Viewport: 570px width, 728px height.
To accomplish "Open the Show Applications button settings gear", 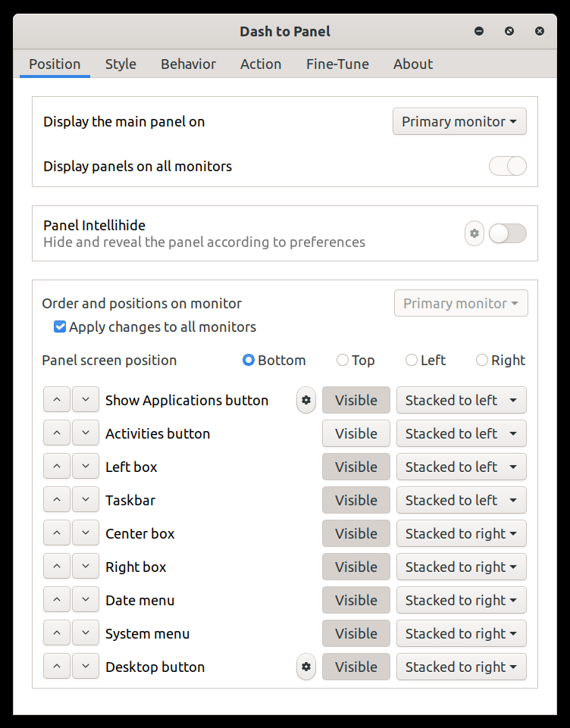I will click(x=305, y=400).
